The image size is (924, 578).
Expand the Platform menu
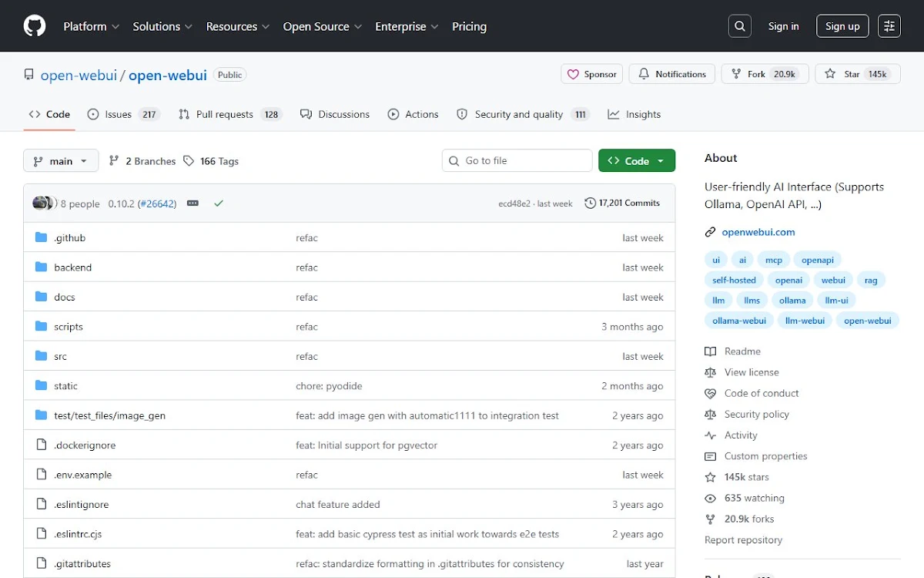coord(91,26)
